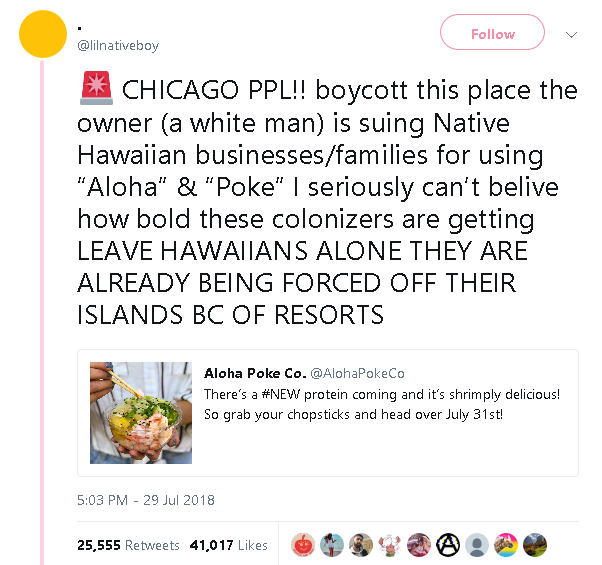Image resolution: width=602 pixels, height=565 pixels.
Task: Click the Aloha Poke Co. display name
Action: (x=250, y=373)
